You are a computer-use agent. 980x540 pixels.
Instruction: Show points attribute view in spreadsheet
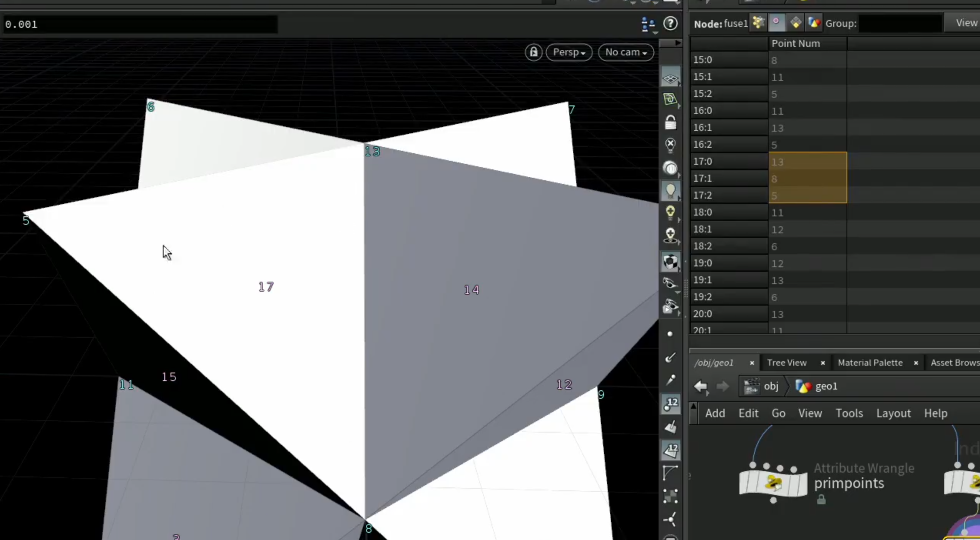758,23
